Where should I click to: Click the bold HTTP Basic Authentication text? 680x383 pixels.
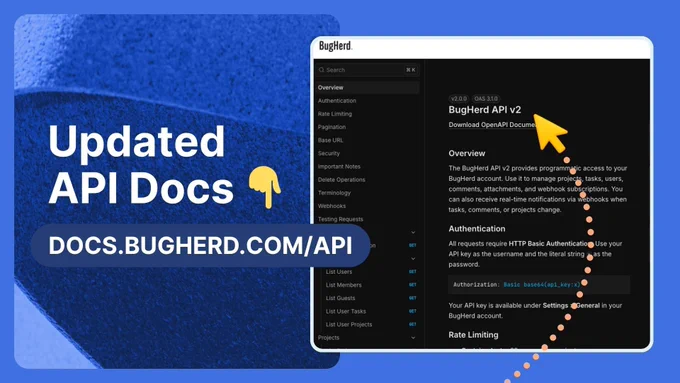pyautogui.click(x=549, y=244)
